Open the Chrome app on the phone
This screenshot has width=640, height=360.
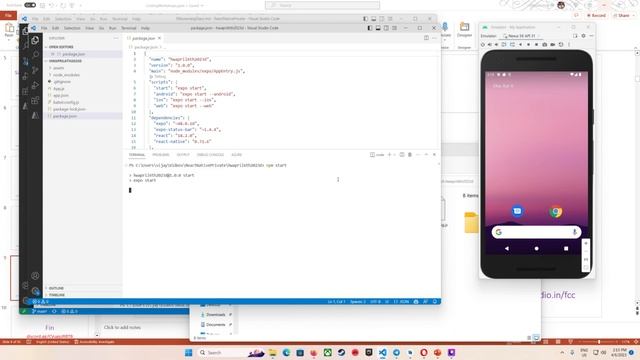pyautogui.click(x=556, y=211)
